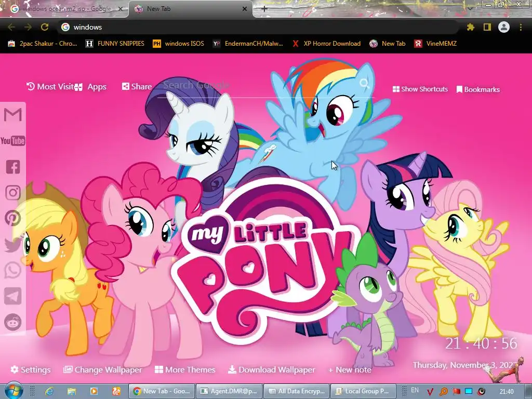532x399 pixels.
Task: Open Chrome three-dot menu
Action: pos(521,27)
